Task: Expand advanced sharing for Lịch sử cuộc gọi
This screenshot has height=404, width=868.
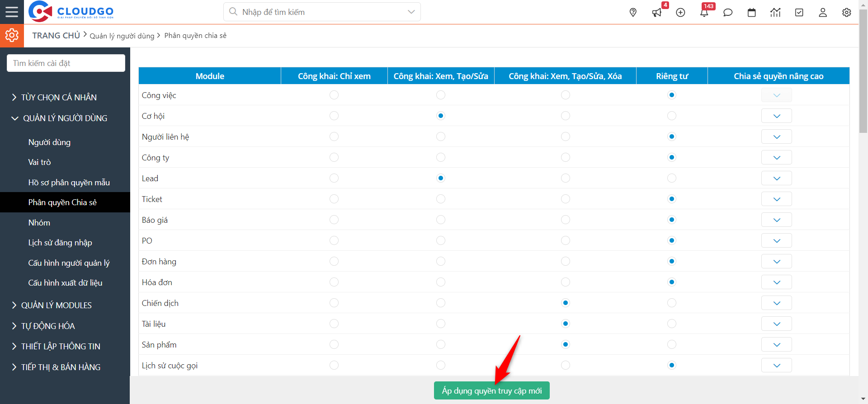Action: (x=777, y=365)
